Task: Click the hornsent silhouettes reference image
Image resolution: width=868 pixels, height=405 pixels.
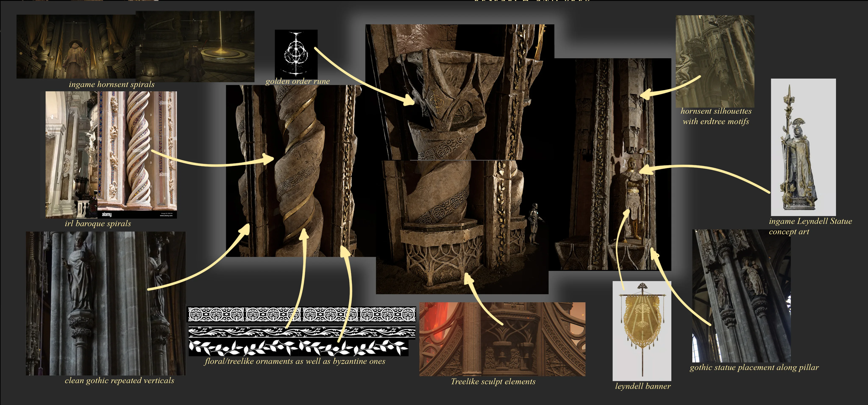Action: click(715, 61)
